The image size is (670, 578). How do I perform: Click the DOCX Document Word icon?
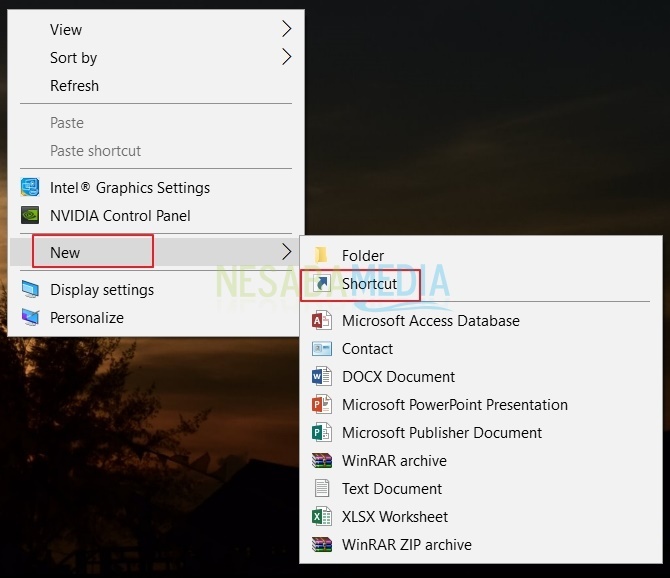[x=322, y=377]
